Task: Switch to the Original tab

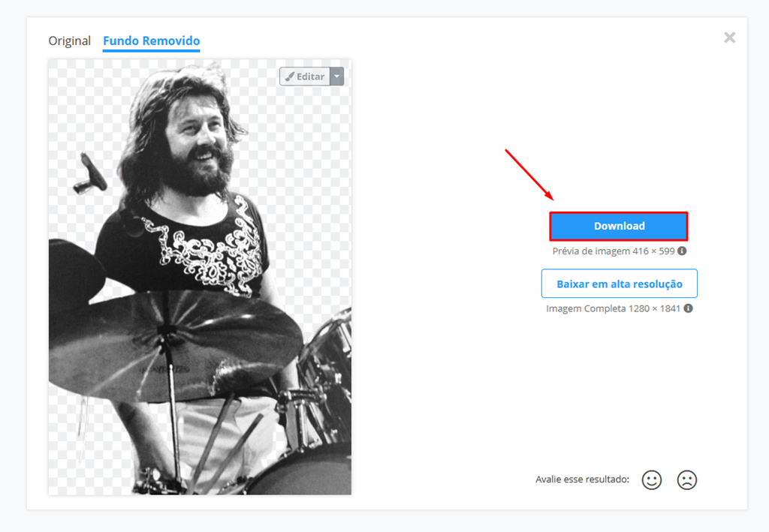Action: point(70,41)
